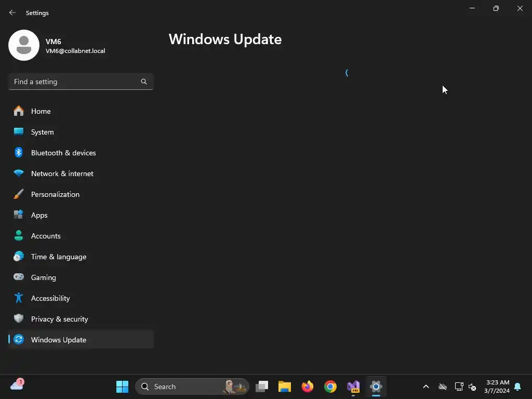
Task: Select the Privacy & security label
Action: (x=59, y=319)
